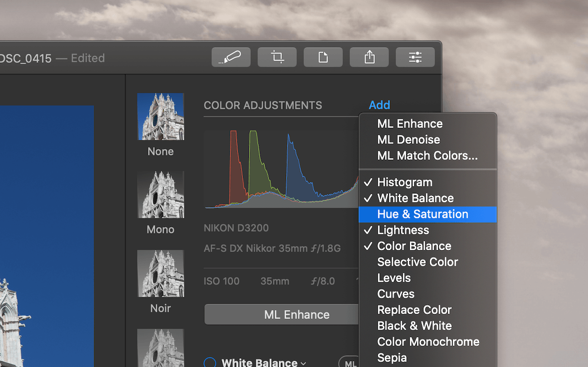Screen dimensions: 588x367
Task: Click the new document icon in the toolbar
Action: coord(323,56)
